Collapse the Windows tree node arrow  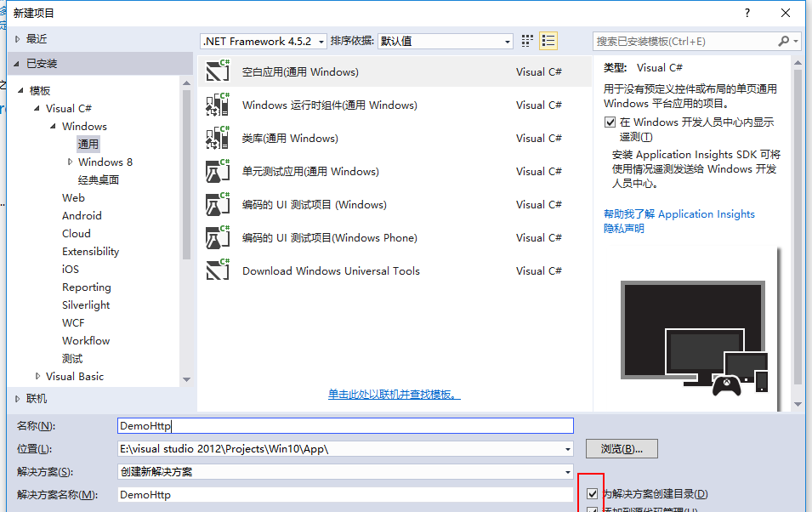point(53,126)
